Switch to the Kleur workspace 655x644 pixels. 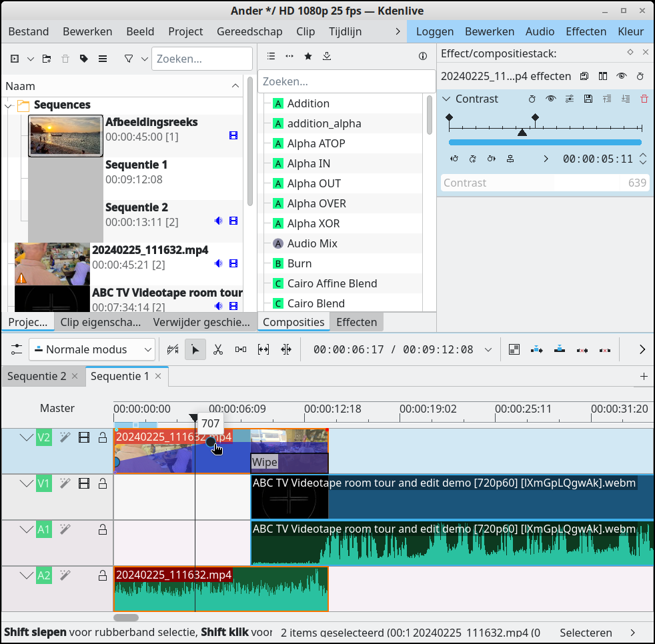pyautogui.click(x=631, y=32)
